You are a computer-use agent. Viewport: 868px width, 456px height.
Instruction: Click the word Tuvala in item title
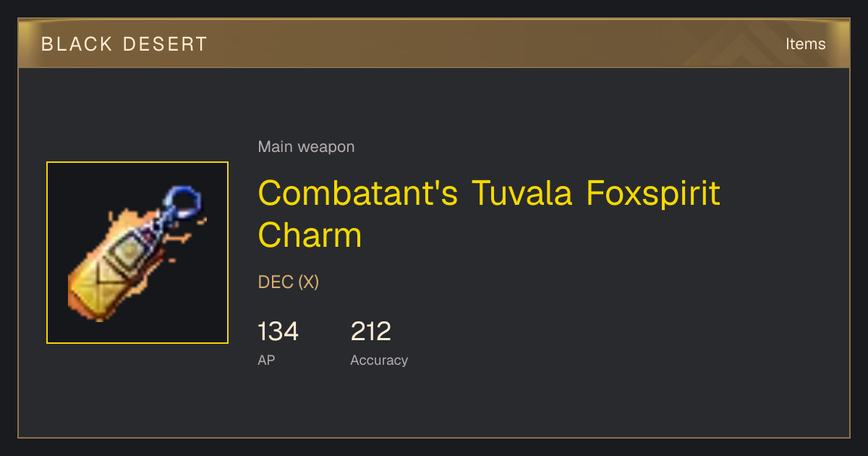tap(522, 194)
